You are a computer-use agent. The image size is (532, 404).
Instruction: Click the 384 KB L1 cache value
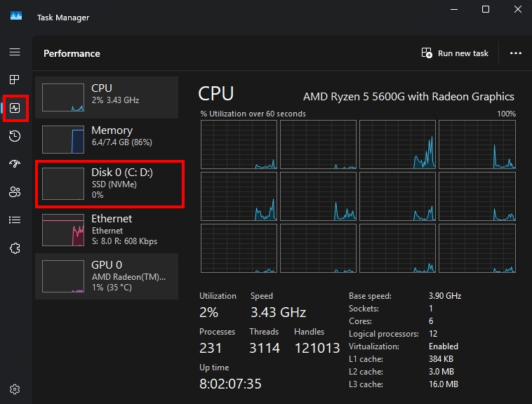[441, 359]
